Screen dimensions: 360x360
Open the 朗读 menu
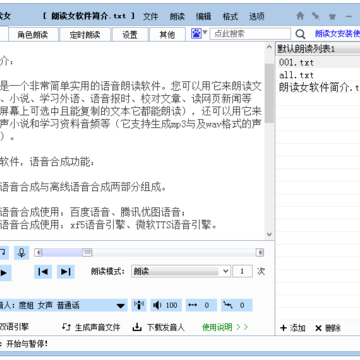[x=177, y=16]
